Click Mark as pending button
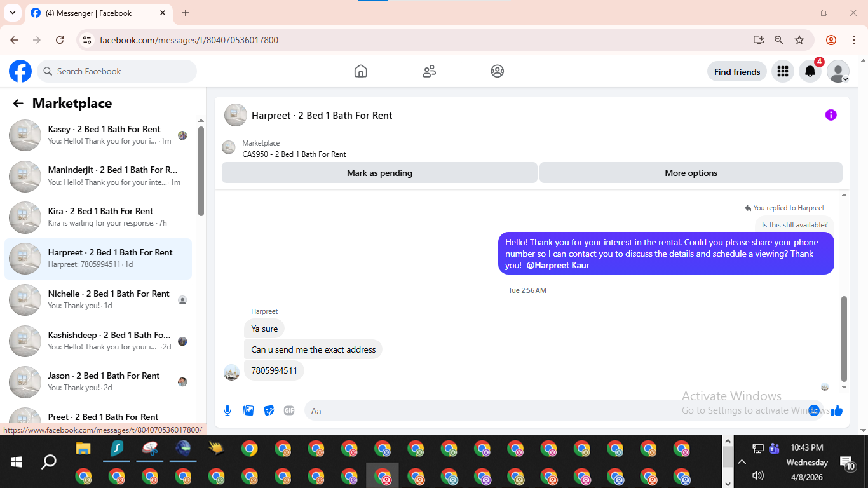The height and width of the screenshot is (488, 868). pyautogui.click(x=379, y=173)
